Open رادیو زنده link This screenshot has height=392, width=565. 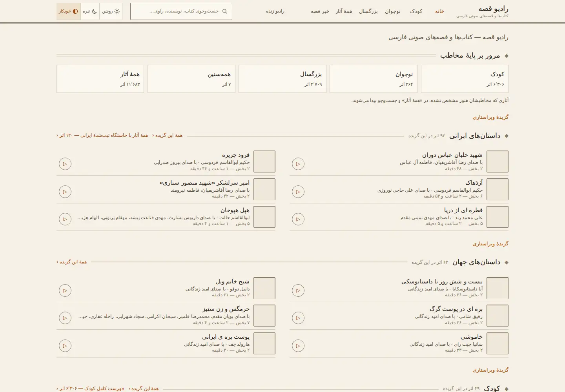(x=275, y=11)
